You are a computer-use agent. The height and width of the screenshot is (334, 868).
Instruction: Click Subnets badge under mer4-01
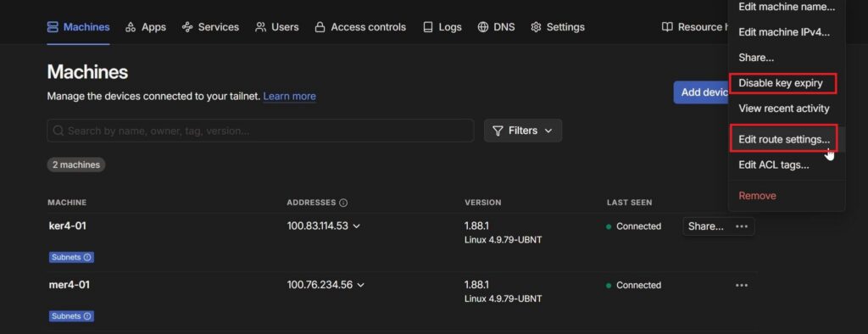71,316
